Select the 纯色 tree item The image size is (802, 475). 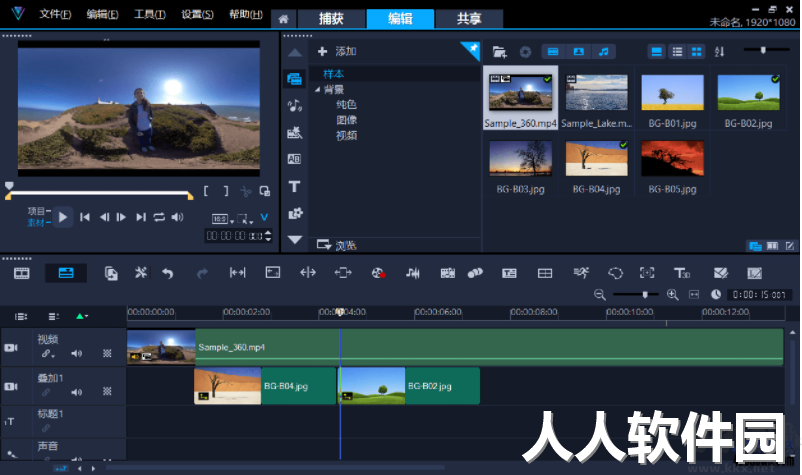pos(346,105)
